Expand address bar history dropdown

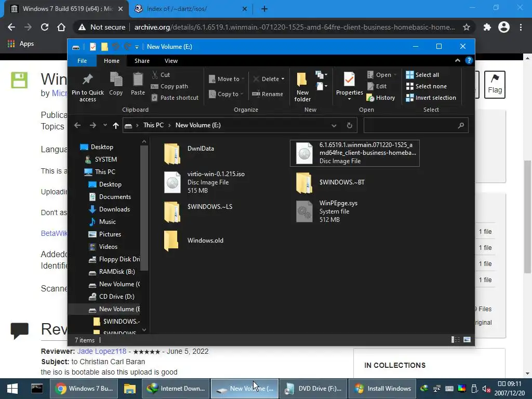(x=334, y=126)
